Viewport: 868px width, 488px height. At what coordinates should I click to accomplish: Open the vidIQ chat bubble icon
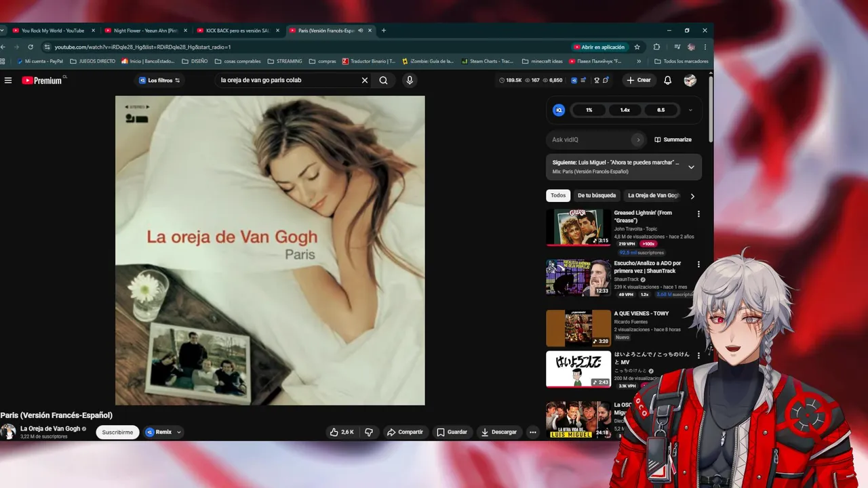(x=606, y=80)
